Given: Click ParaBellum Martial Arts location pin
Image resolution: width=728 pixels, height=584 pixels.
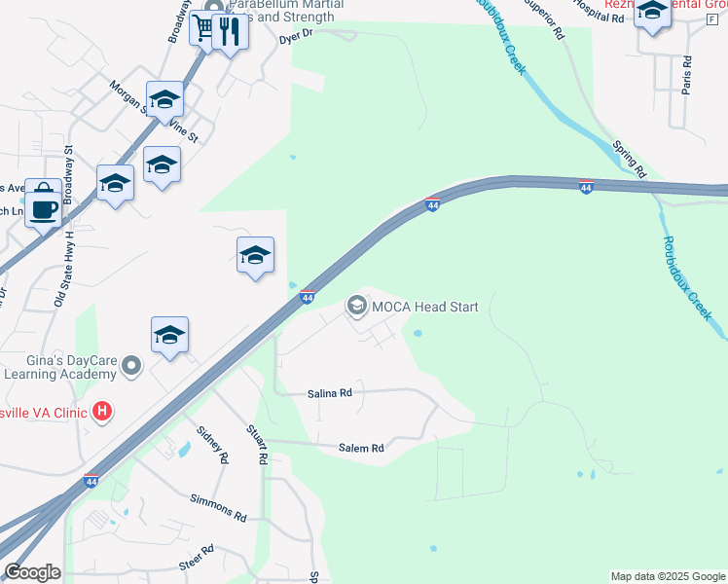Looking at the screenshot, I should click(214, 6).
